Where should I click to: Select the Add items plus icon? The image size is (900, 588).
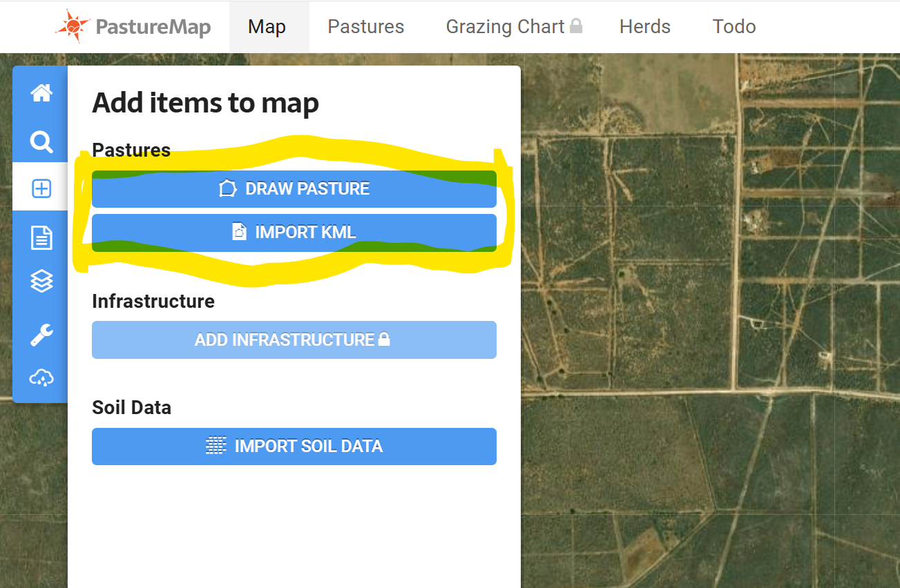(41, 188)
